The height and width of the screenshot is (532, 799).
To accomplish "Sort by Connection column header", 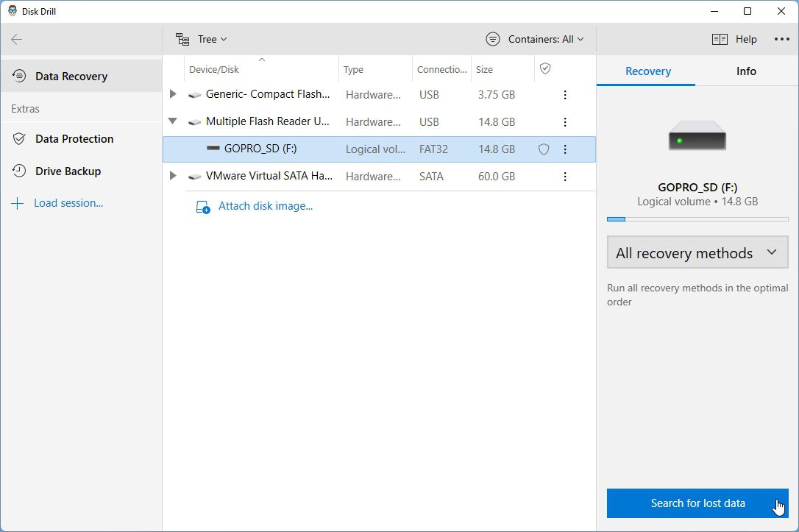I will [441, 69].
